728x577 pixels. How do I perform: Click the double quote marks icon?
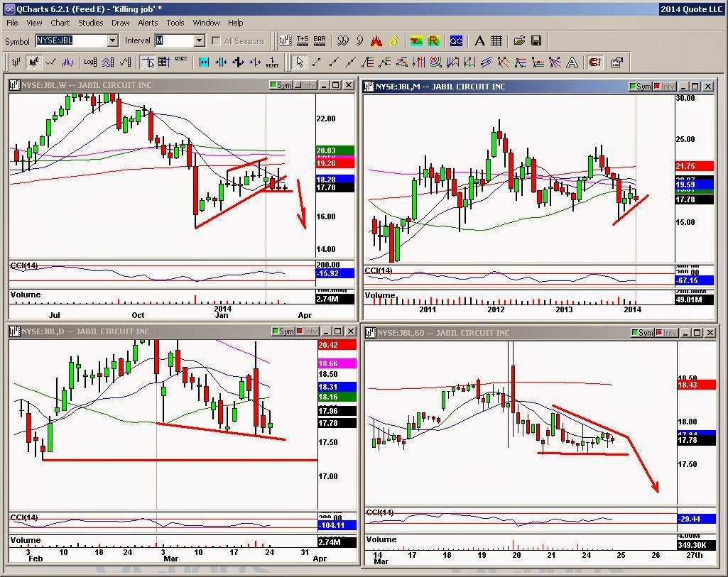tap(342, 41)
